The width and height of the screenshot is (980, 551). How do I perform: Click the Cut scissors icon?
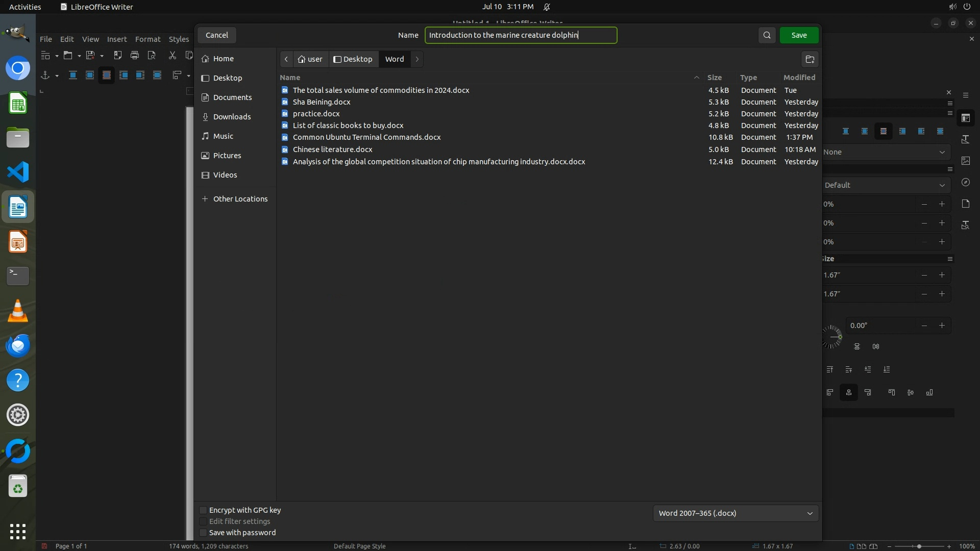[x=173, y=55]
